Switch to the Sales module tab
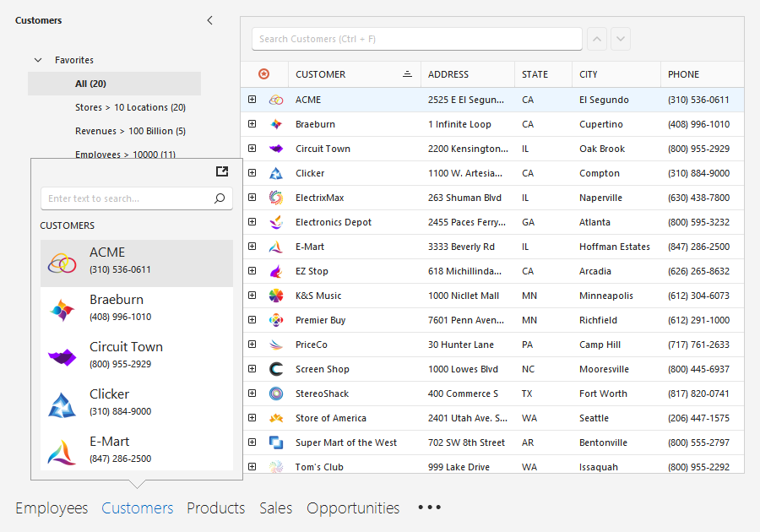The width and height of the screenshot is (760, 532). click(276, 508)
